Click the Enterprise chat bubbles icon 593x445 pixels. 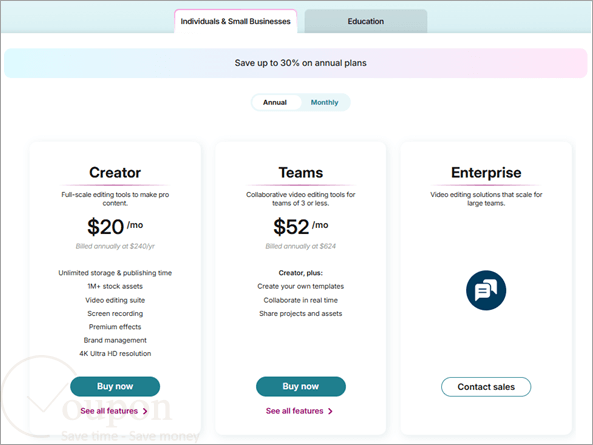tap(486, 290)
